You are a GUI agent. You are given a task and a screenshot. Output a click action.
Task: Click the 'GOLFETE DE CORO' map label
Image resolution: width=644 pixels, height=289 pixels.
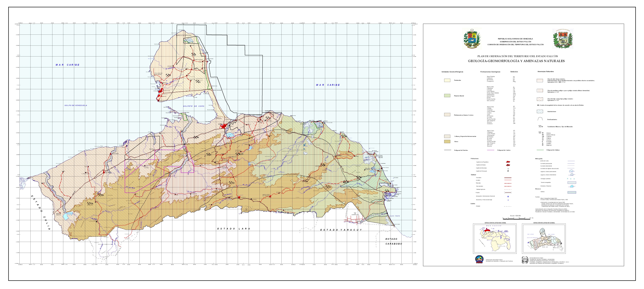click(194, 106)
